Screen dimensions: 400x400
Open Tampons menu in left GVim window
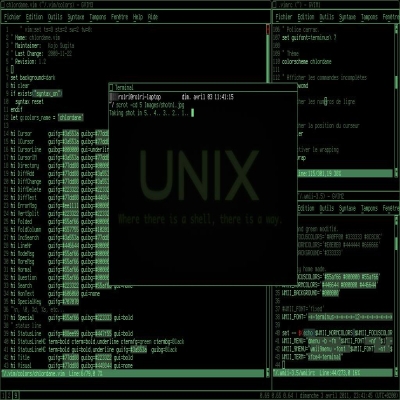click(x=98, y=17)
